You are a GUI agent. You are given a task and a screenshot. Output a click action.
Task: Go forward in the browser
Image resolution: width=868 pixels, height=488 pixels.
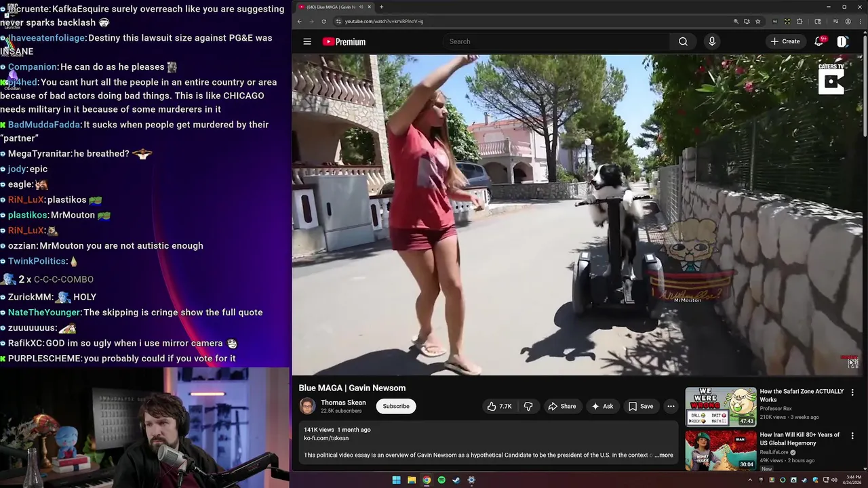[311, 21]
